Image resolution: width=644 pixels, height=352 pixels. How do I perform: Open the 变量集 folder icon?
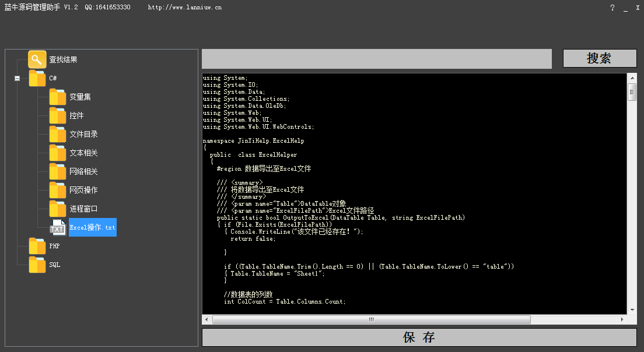58,97
